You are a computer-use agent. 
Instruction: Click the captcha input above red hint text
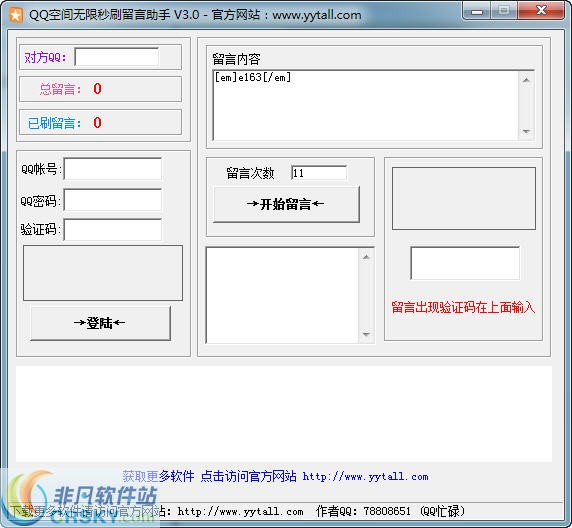tap(465, 263)
